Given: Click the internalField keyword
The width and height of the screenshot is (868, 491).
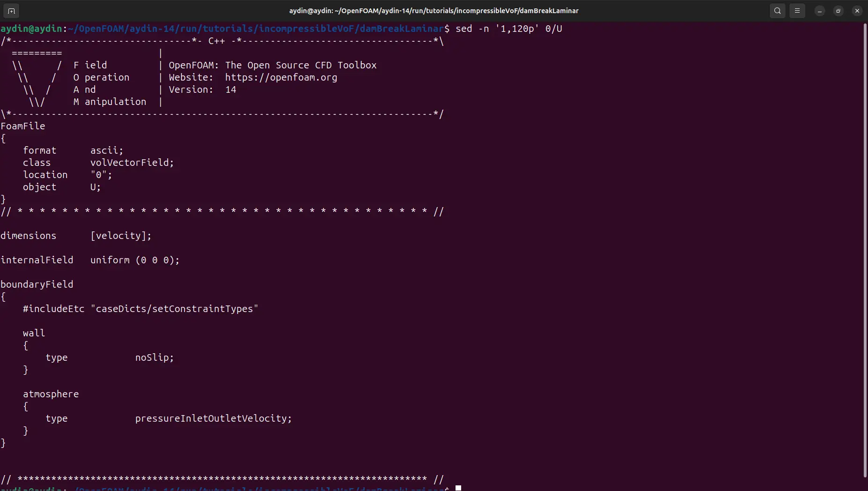Looking at the screenshot, I should pyautogui.click(x=37, y=260).
